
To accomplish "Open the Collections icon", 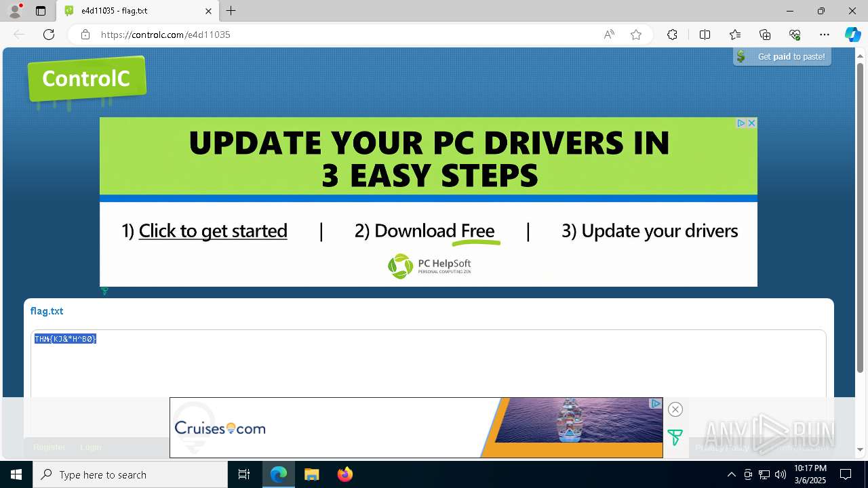I will (x=765, y=35).
